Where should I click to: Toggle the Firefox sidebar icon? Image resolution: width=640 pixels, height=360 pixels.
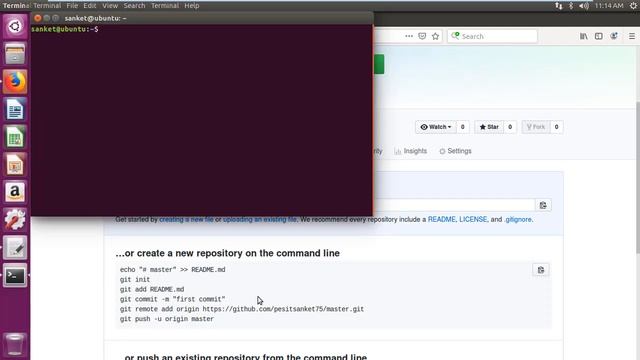(x=598, y=36)
